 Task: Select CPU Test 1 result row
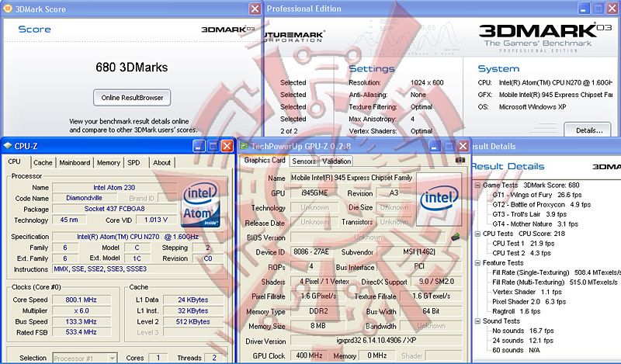click(x=523, y=243)
